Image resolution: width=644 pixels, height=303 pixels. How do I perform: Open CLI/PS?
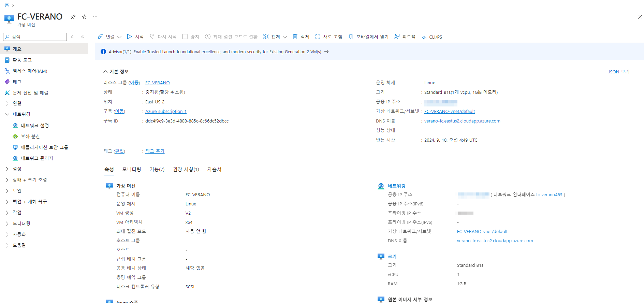click(431, 37)
